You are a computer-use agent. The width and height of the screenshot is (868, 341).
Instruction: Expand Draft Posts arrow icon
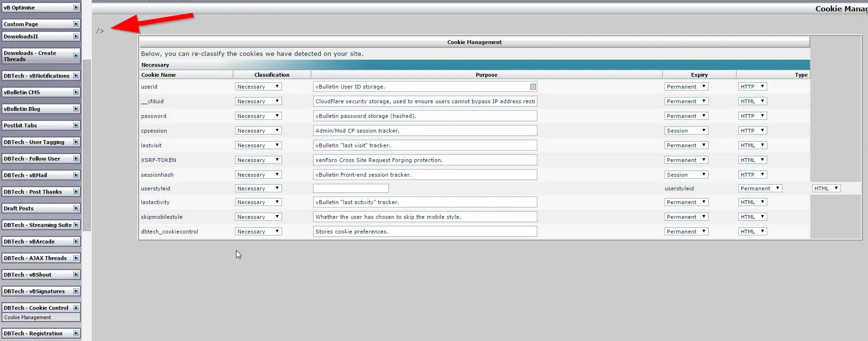tap(76, 208)
